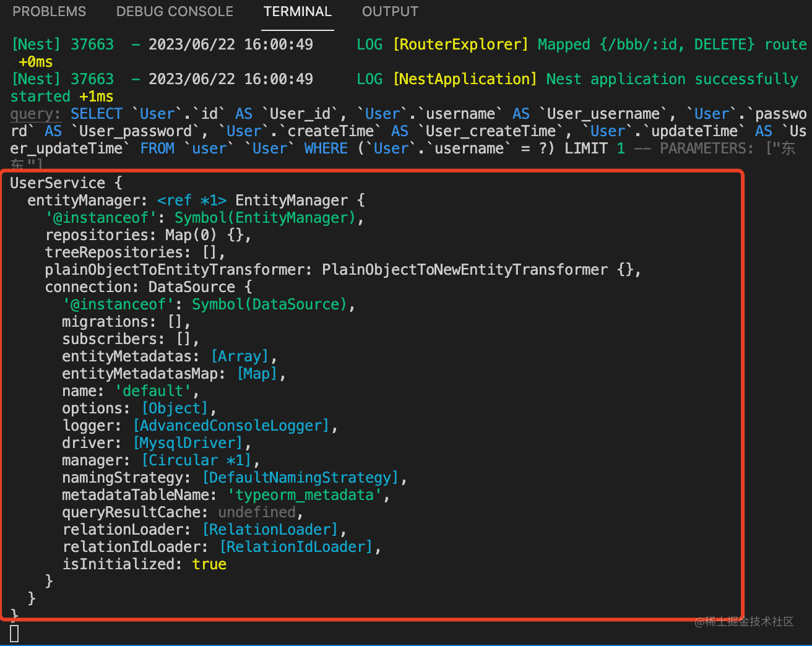Select the TERMINAL tab
This screenshot has width=812, height=646.
(297, 12)
